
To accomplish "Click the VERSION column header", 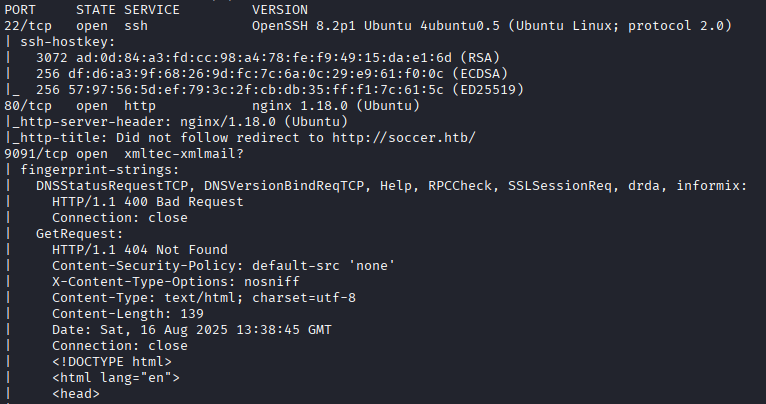I will 280,7.
